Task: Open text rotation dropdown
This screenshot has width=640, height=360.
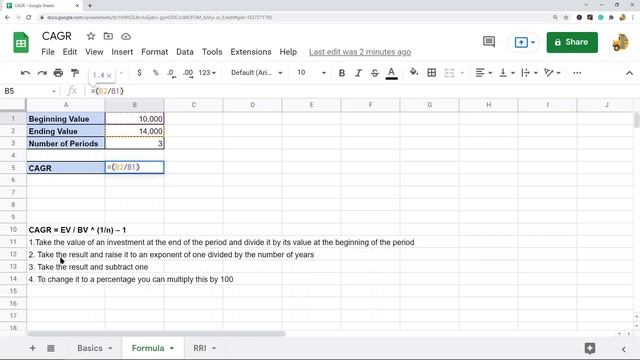Action: pos(552,73)
